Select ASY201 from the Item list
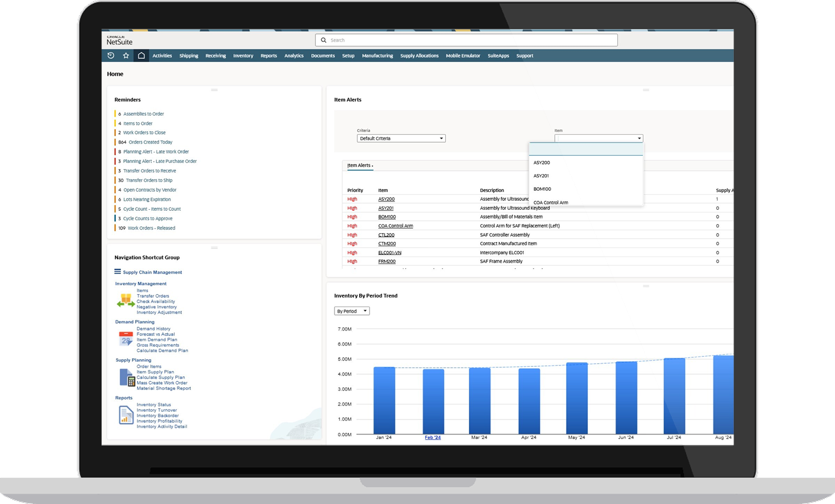 click(x=541, y=176)
